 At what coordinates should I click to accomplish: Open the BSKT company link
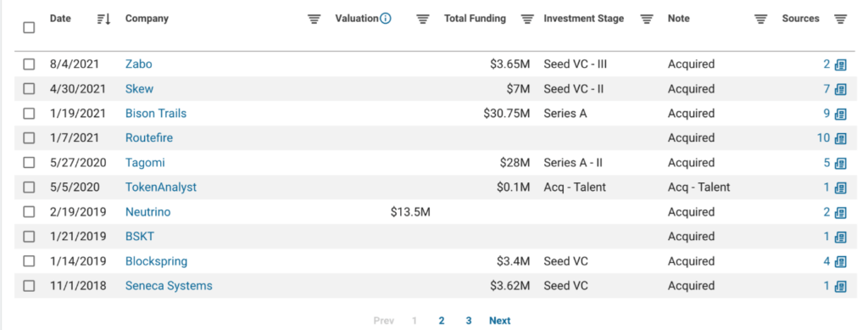click(140, 237)
